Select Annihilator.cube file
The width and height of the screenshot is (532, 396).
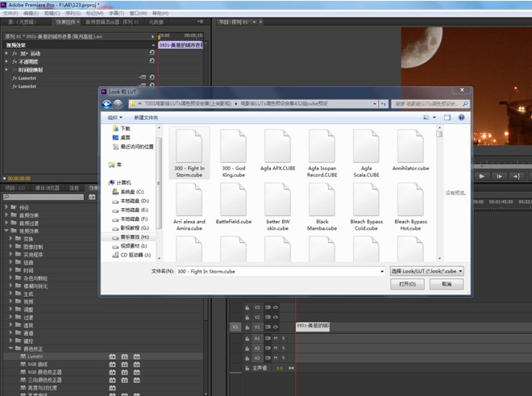tap(410, 151)
